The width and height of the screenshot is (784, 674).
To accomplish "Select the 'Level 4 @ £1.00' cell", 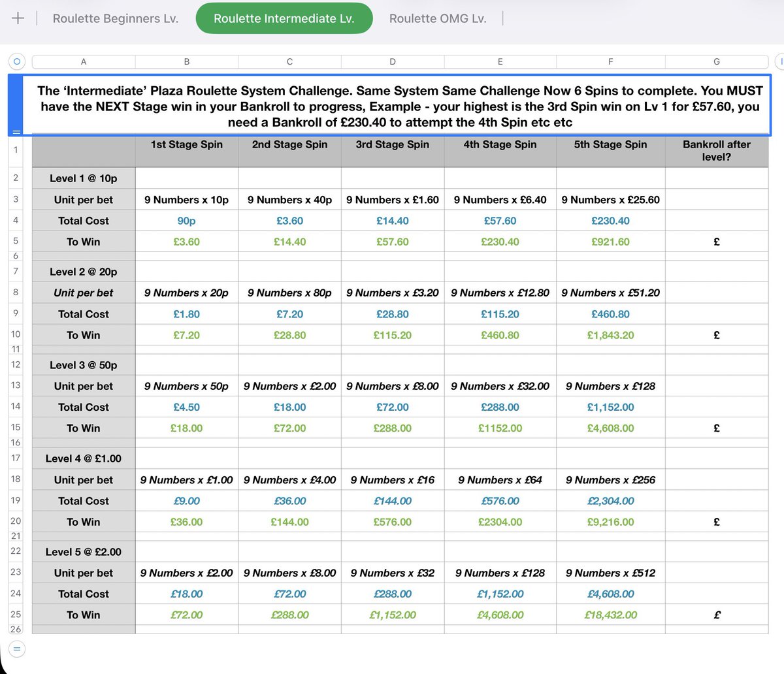I will (84, 458).
